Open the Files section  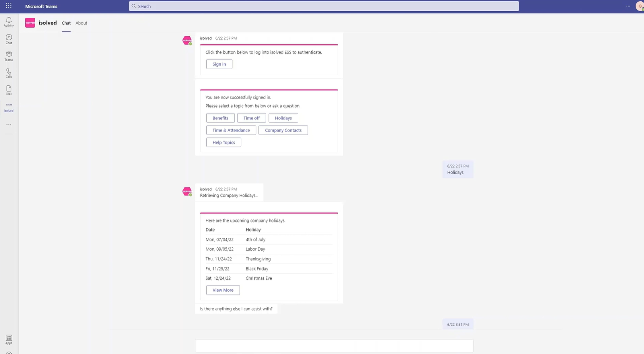pos(8,91)
